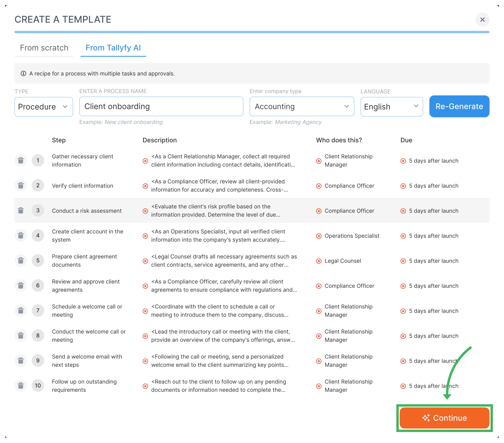Remove description for Create client account step
Viewport: 504px width, 443px height.
click(145, 236)
